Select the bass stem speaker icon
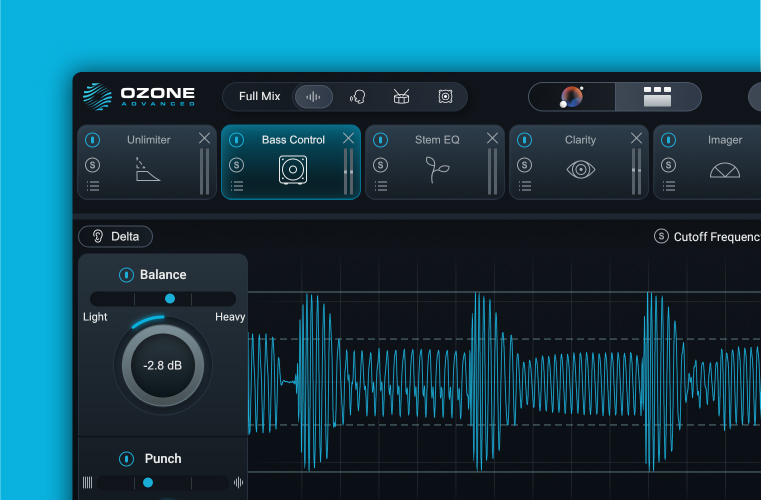 (x=445, y=97)
